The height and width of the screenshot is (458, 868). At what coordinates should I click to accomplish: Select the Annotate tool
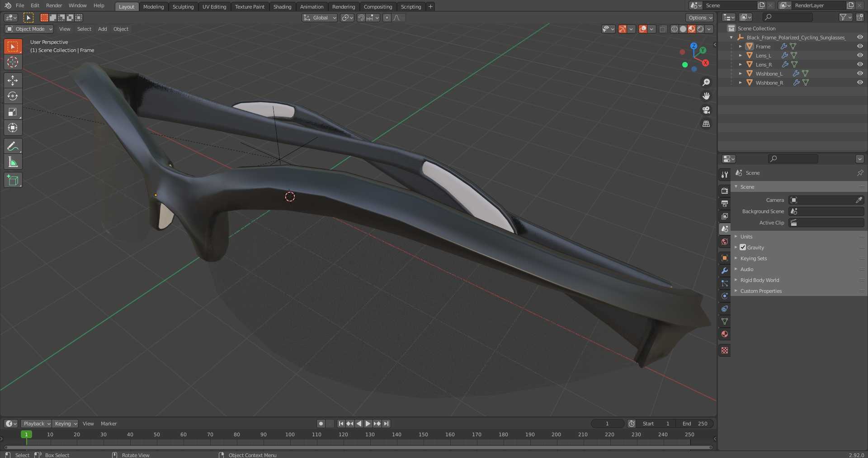13,146
